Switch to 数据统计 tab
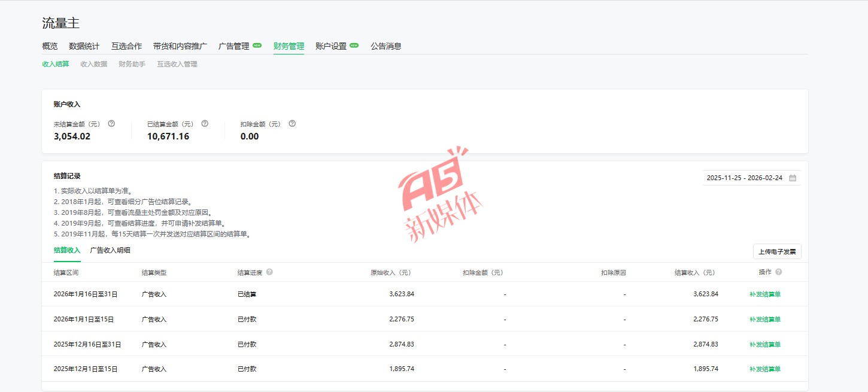This screenshot has height=392, width=868. [x=84, y=46]
